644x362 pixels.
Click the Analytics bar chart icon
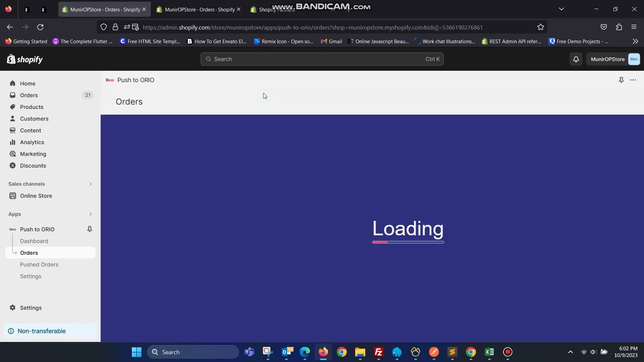tap(13, 142)
